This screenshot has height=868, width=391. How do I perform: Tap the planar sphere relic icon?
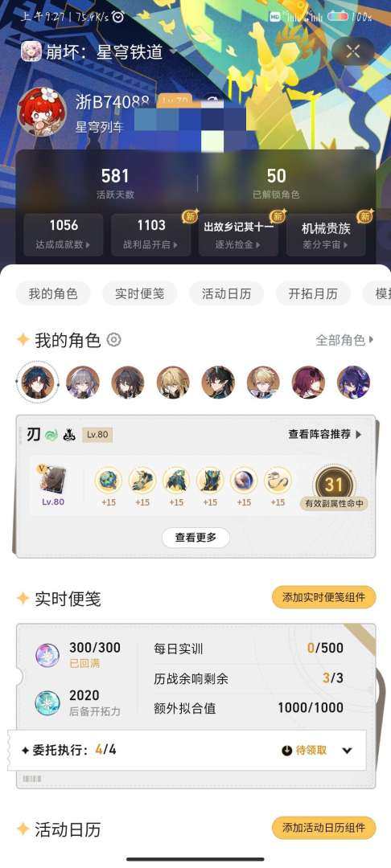click(x=244, y=481)
